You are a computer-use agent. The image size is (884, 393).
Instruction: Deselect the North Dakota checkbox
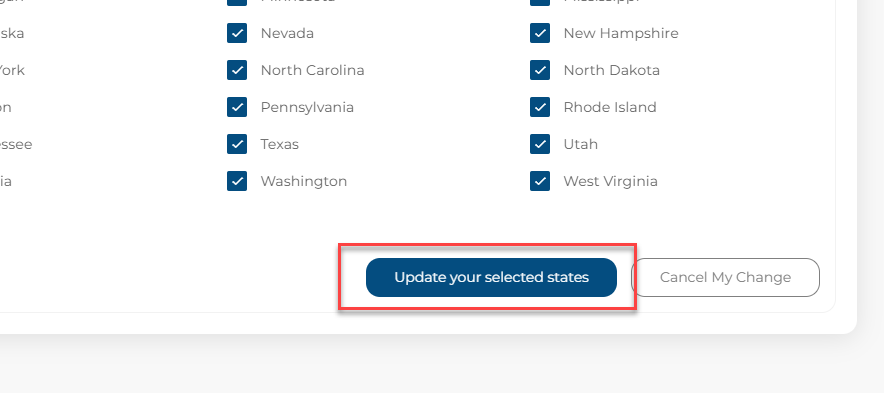coord(540,70)
